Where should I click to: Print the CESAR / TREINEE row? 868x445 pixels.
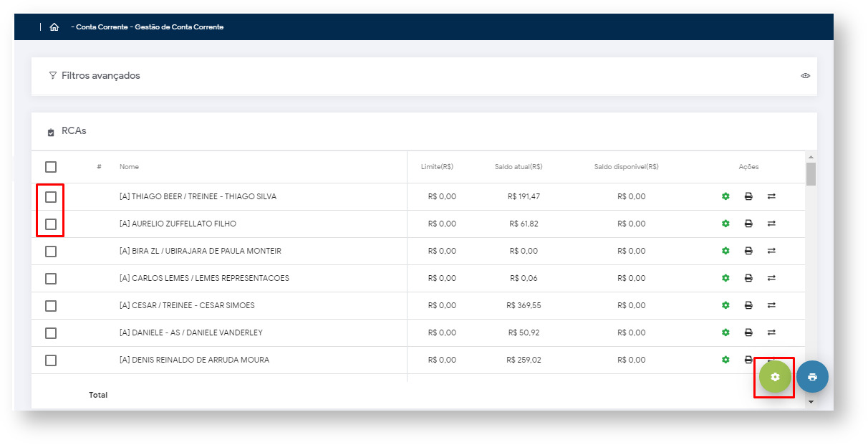pos(748,305)
